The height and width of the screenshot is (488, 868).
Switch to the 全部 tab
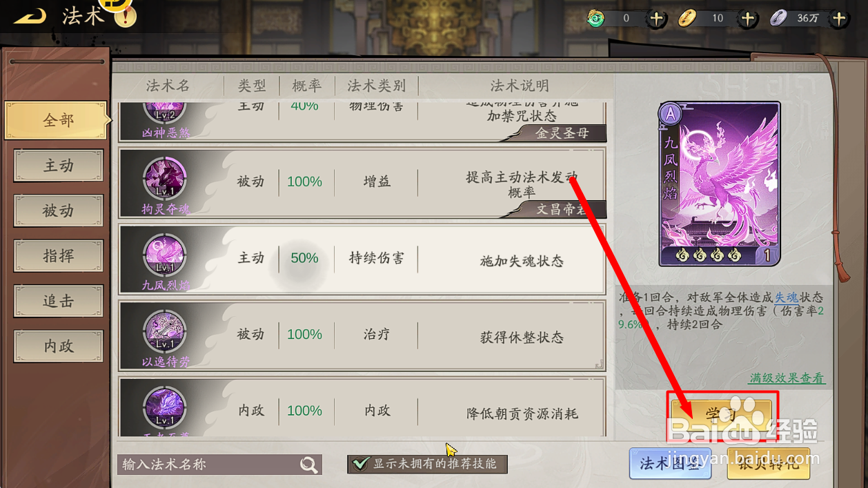click(x=57, y=120)
